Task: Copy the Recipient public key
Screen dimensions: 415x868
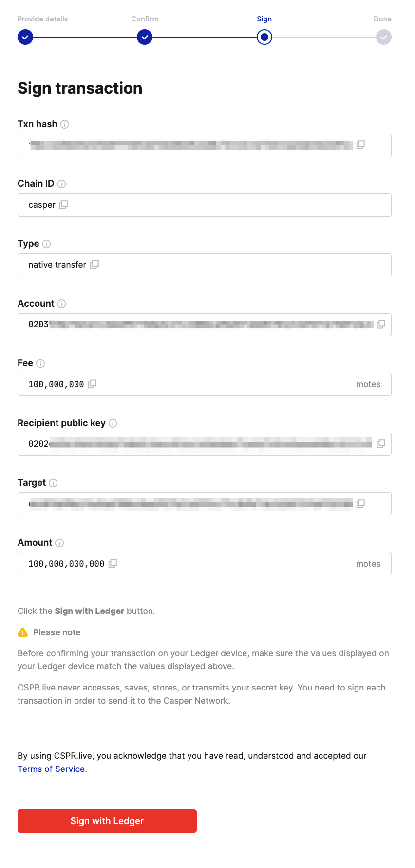Action: pyautogui.click(x=381, y=444)
